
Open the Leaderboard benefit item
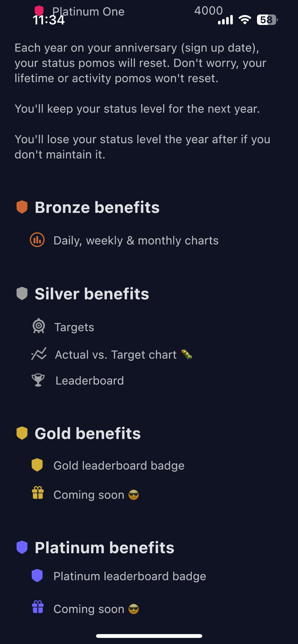[x=90, y=381]
